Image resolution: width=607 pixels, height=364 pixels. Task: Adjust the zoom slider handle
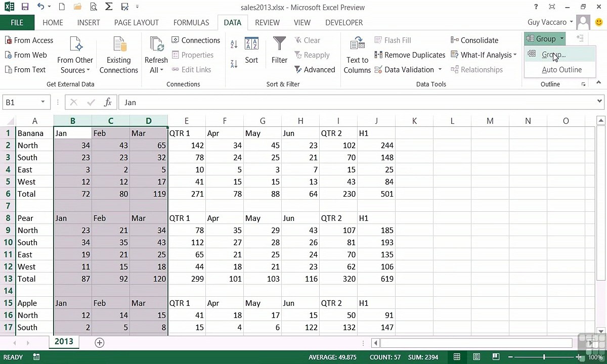pos(544,357)
